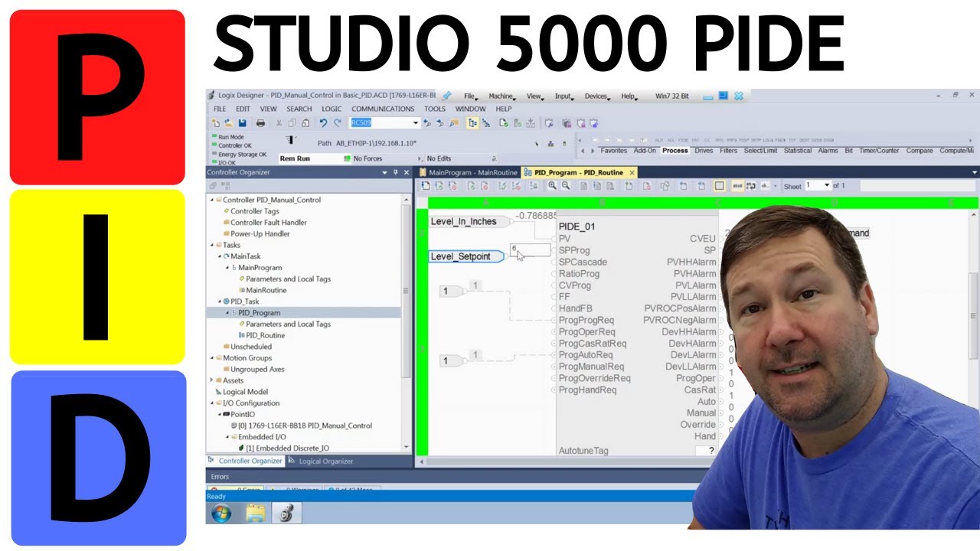Image resolution: width=980 pixels, height=551 pixels.
Task: Click the controller keyswitch icon
Action: click(291, 140)
